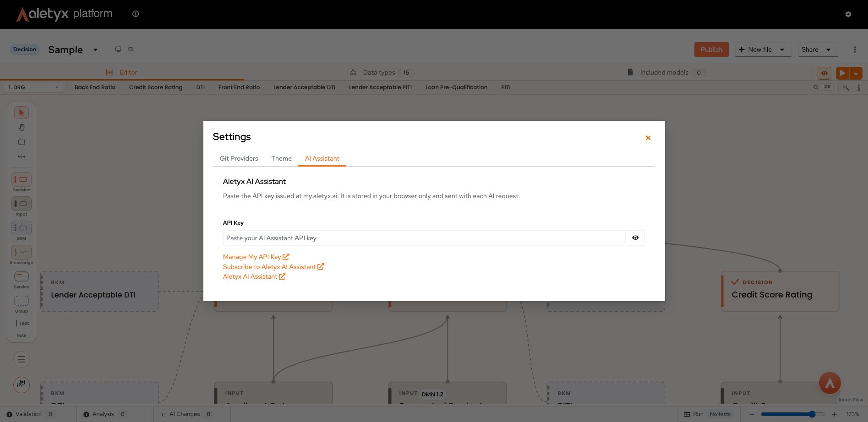
Task: Jump to Loan Pre-Qualification node
Action: pos(456,87)
